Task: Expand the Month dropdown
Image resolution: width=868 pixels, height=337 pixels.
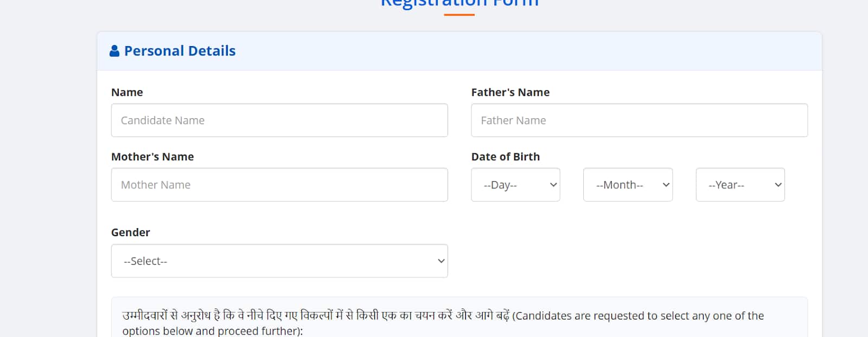Action: (627, 185)
